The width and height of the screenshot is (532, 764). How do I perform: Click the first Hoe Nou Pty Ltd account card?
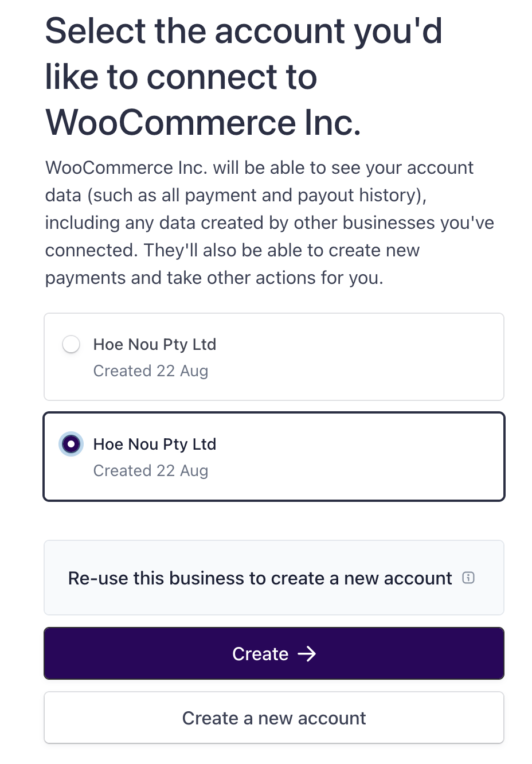[x=273, y=356]
